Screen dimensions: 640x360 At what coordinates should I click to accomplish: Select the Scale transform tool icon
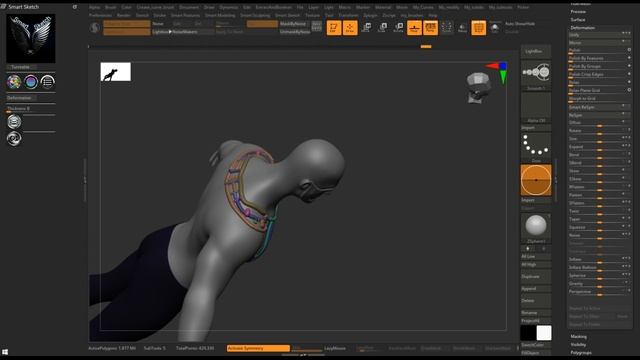pyautogui.click(x=382, y=28)
